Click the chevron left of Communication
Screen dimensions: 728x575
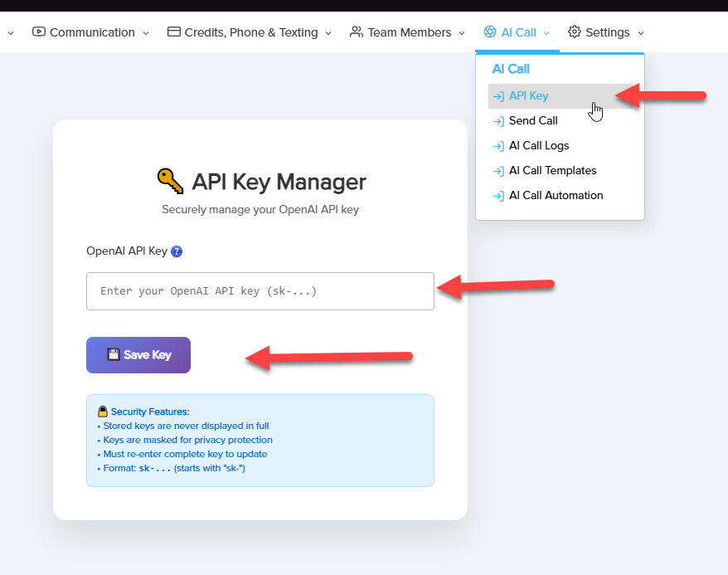click(x=10, y=33)
